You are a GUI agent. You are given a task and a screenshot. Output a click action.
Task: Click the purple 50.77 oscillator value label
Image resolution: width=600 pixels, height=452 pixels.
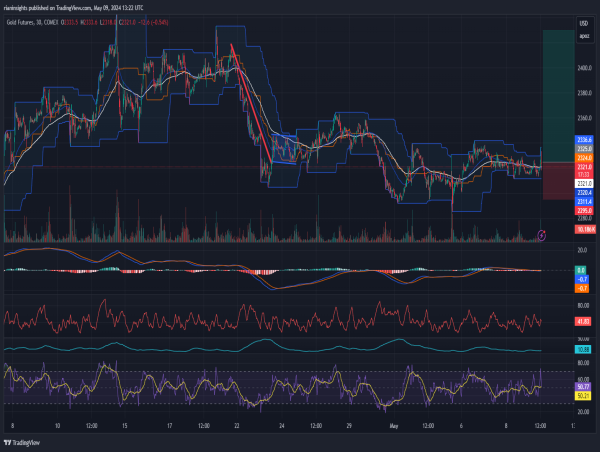pyautogui.click(x=583, y=387)
